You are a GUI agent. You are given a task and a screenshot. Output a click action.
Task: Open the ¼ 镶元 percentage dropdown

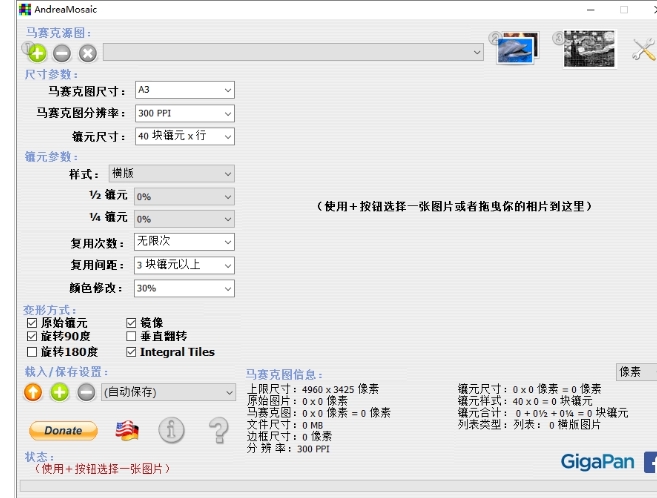184,219
